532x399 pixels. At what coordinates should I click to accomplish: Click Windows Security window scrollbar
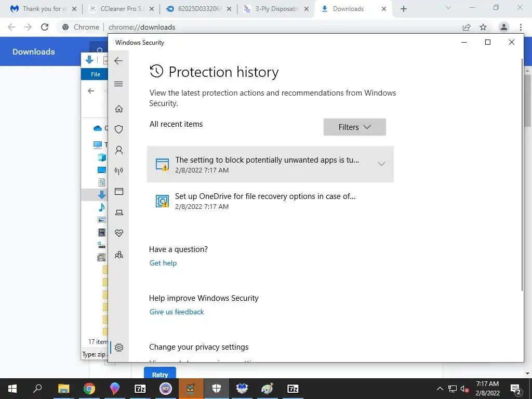(x=522, y=175)
